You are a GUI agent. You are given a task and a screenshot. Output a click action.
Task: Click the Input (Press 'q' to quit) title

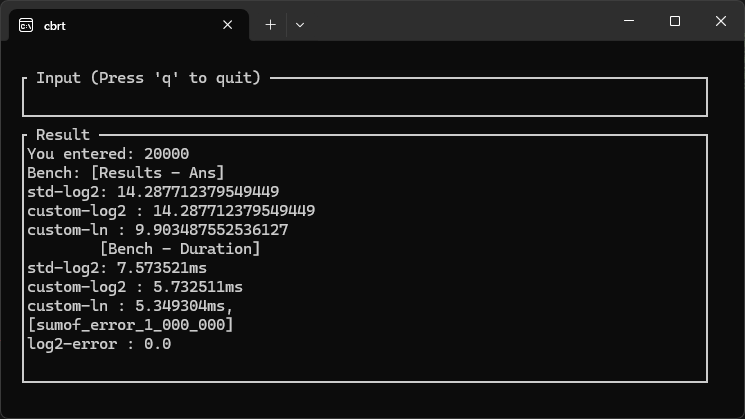pyautogui.click(x=149, y=78)
